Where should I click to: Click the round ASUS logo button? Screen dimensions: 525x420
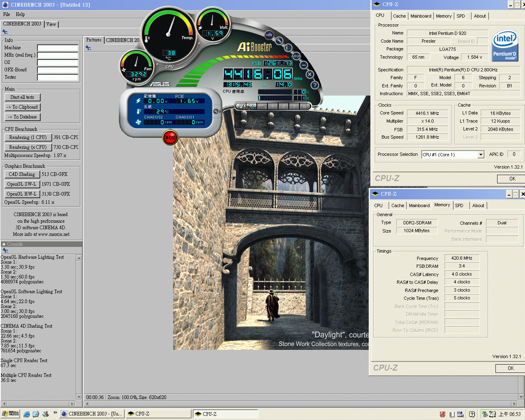297,56
